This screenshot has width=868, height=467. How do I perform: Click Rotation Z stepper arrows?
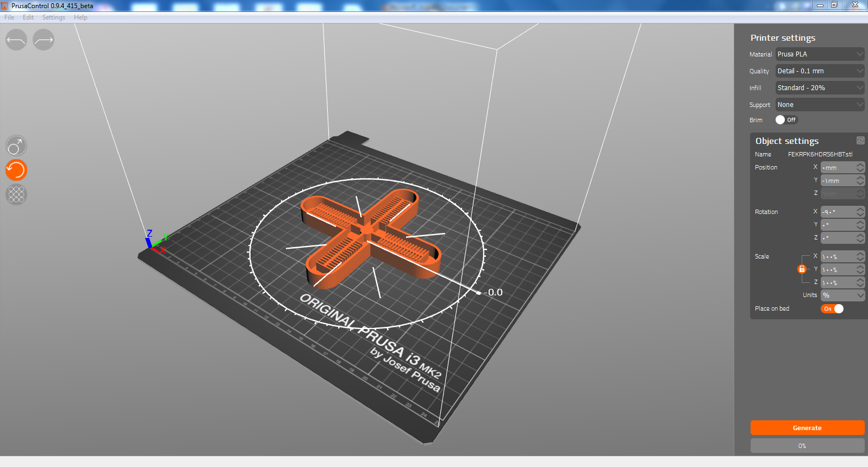point(860,238)
